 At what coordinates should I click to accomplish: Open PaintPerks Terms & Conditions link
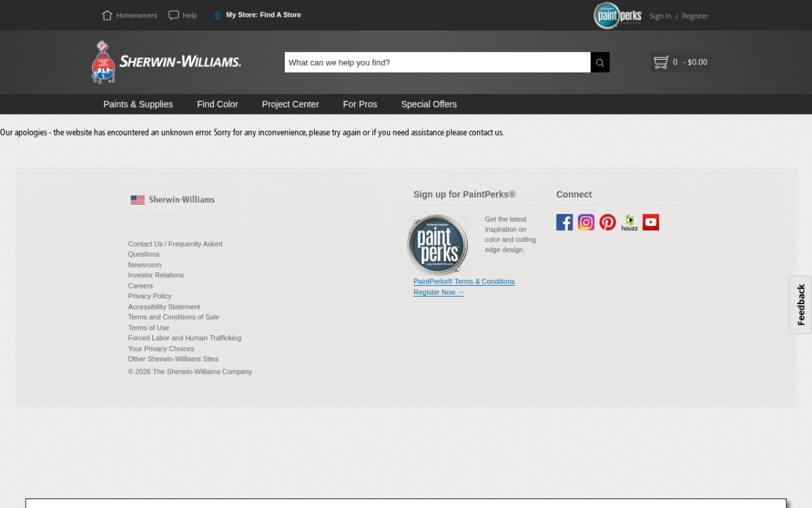[x=464, y=282]
